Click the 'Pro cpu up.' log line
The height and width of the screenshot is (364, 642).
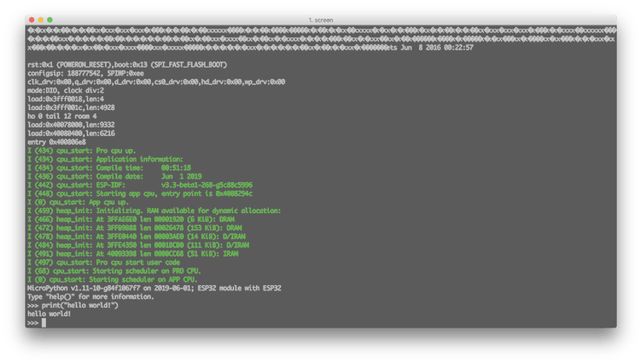point(82,151)
